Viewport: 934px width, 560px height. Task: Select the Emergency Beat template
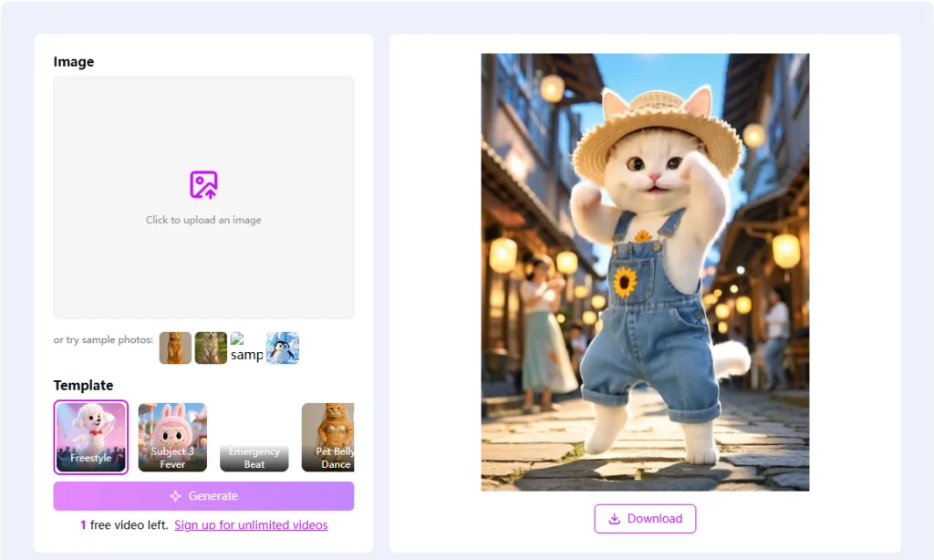click(254, 437)
